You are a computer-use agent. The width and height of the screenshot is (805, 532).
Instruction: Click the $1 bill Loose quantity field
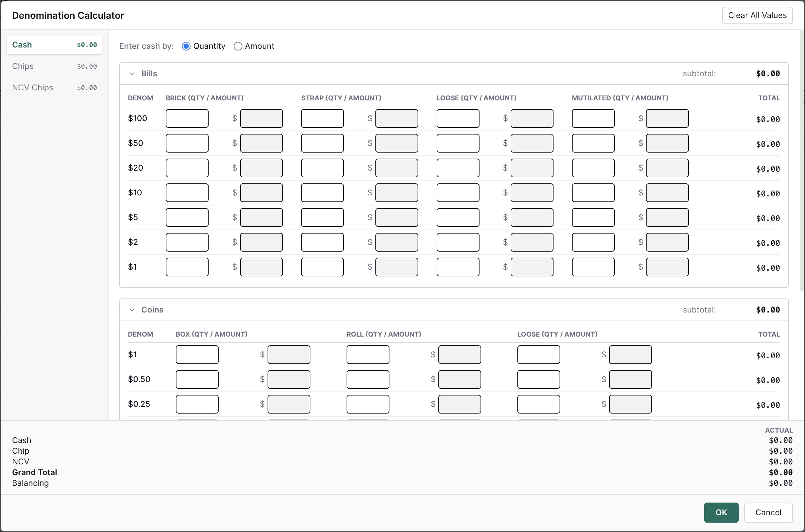[x=458, y=267]
